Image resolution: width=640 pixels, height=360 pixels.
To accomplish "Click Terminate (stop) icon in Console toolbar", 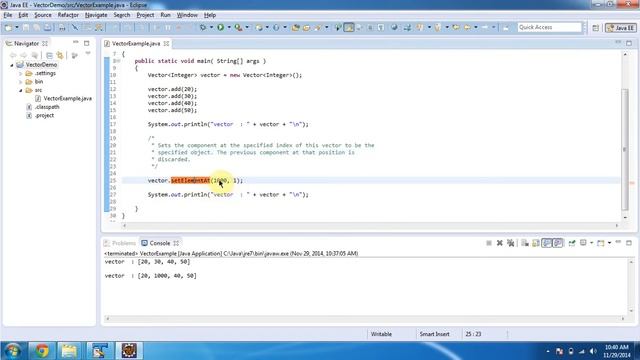I will pyautogui.click(x=489, y=243).
